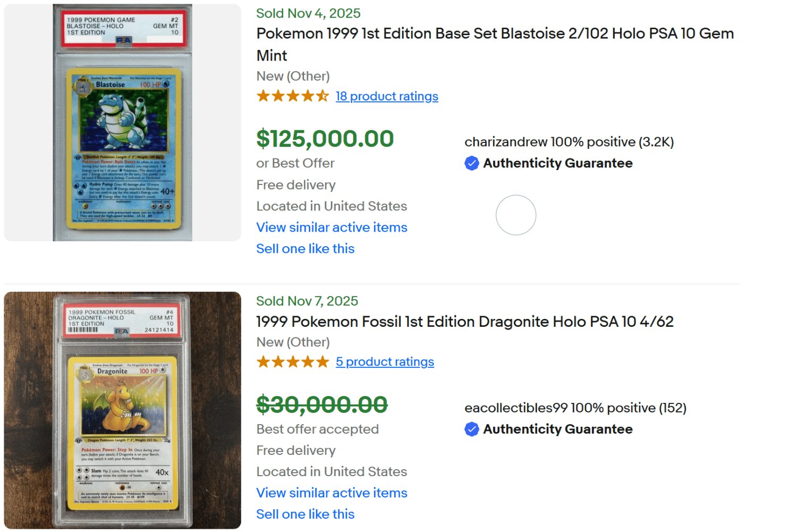This screenshot has width=797, height=532.
Task: Select the five-star rating icons for Dragonite
Action: (x=292, y=361)
